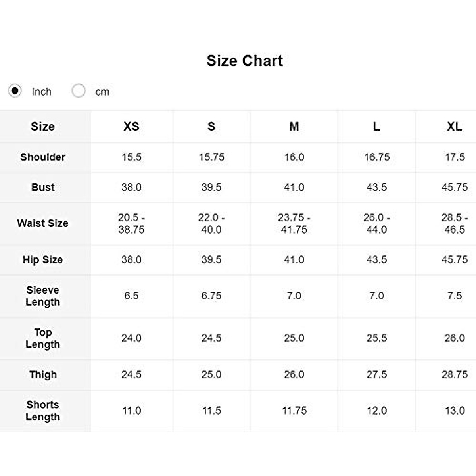Click the "Inch" unit label
Screen dimensions: 476x476
[41, 92]
